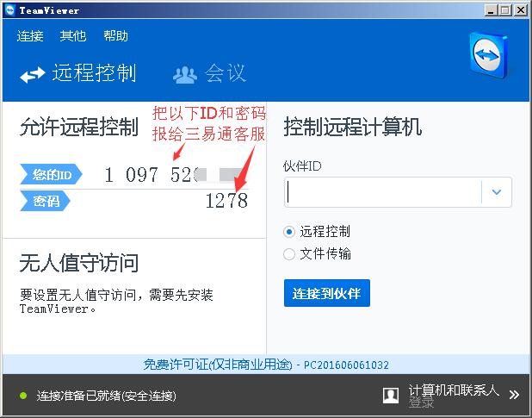The image size is (532, 418).
Task: Click the 密码 label tag
Action: [45, 201]
